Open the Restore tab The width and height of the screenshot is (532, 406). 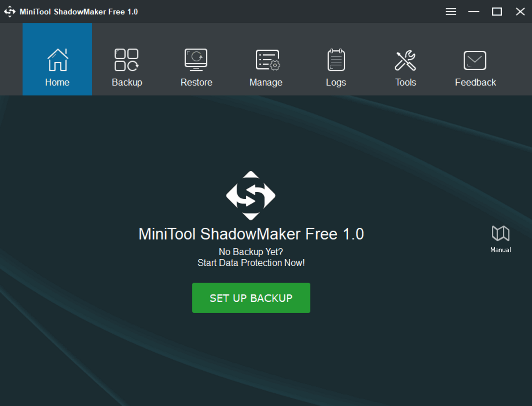click(x=196, y=59)
